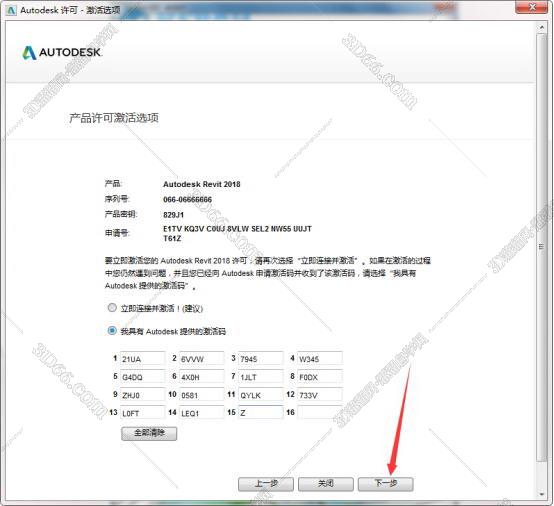Click the 上一步 (Back) button
The image size is (554, 506).
(266, 483)
